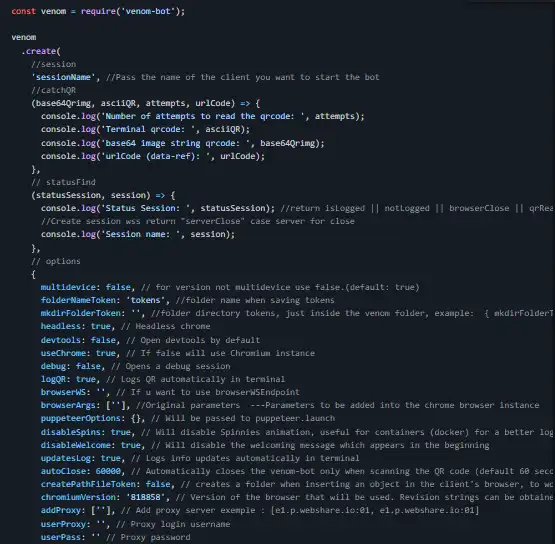Screen dimensions: 555x544
Task: Select the 'sessionName' string
Action: (63, 77)
